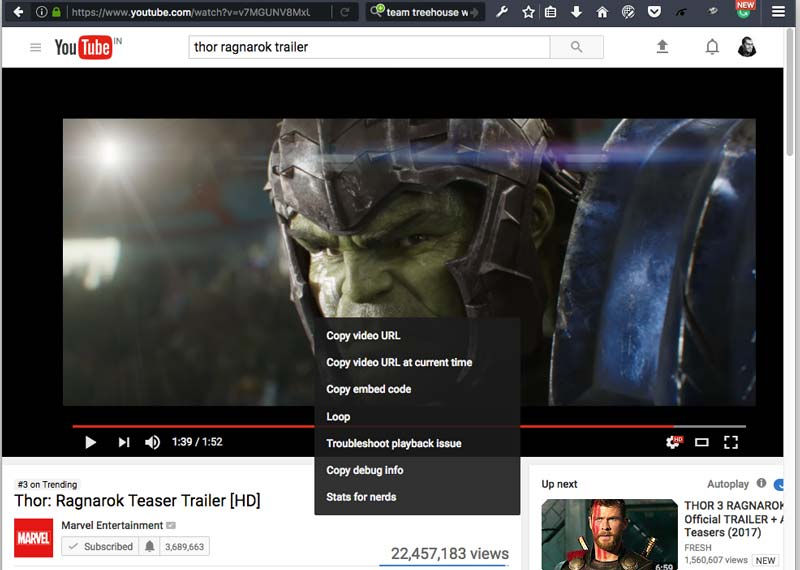Toggle channel notification bell beside Subscribed
The height and width of the screenshot is (570, 800).
[149, 547]
